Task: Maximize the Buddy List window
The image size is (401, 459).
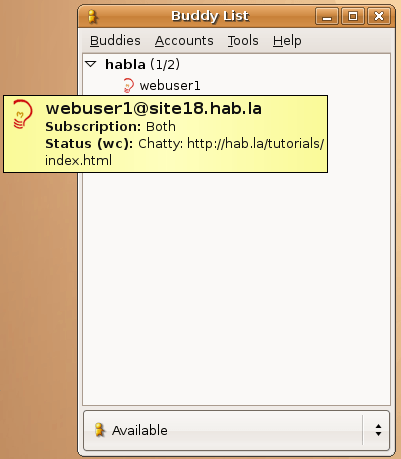Action: pyautogui.click(x=353, y=16)
